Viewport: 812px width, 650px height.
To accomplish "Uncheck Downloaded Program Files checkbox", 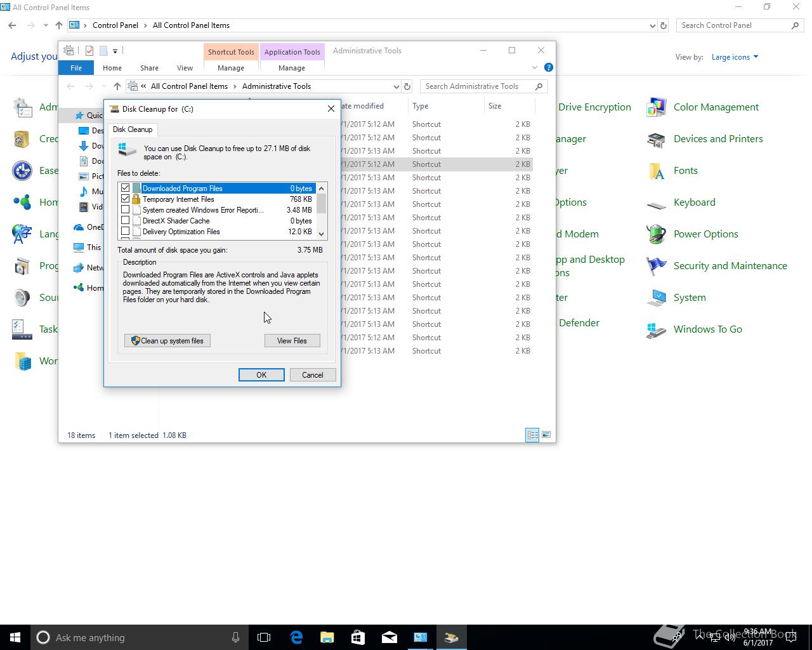I will 125,188.
